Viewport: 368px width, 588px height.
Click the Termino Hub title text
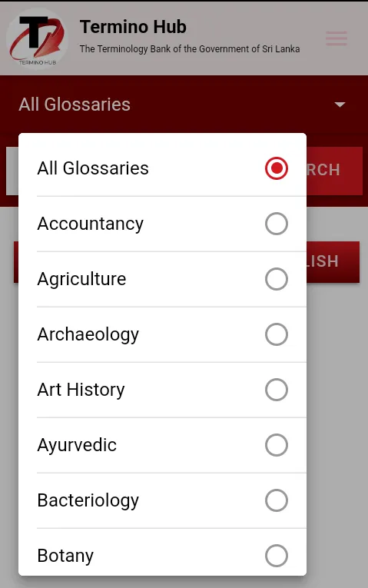click(x=133, y=27)
